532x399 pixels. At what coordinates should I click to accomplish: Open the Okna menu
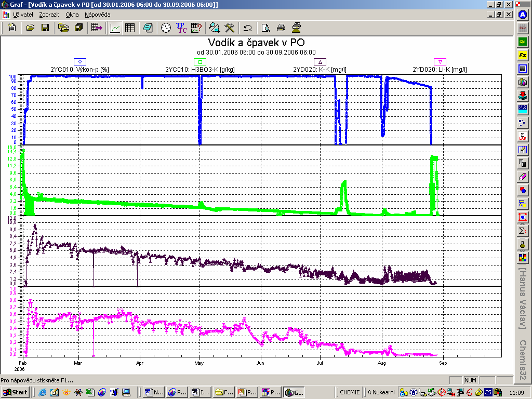pyautogui.click(x=72, y=15)
